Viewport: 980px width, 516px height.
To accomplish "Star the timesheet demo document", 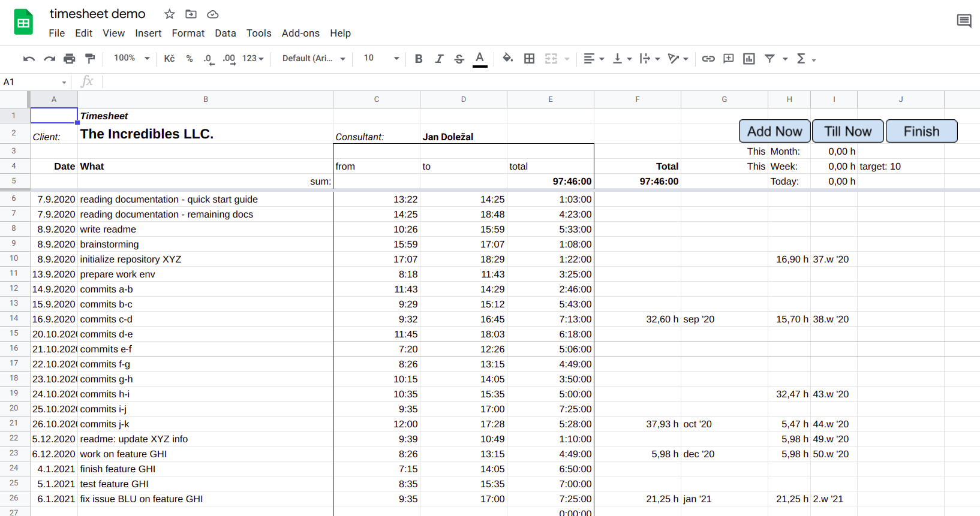I will tap(170, 14).
